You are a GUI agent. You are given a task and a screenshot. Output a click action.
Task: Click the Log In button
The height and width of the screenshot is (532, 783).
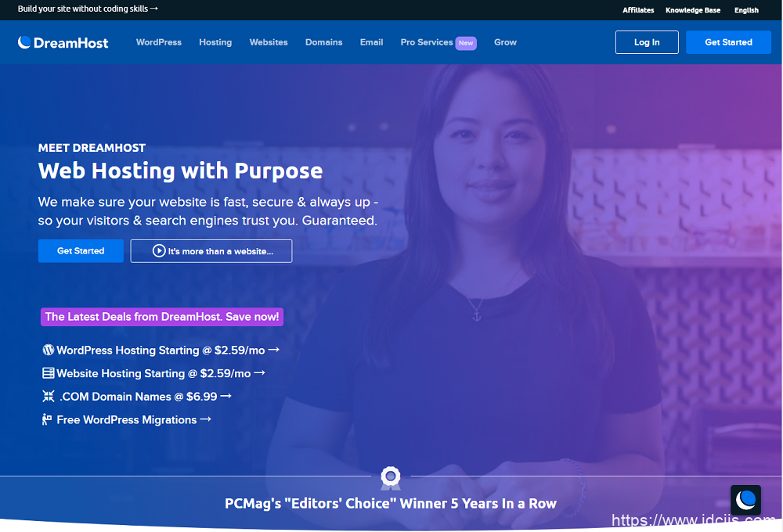647,42
